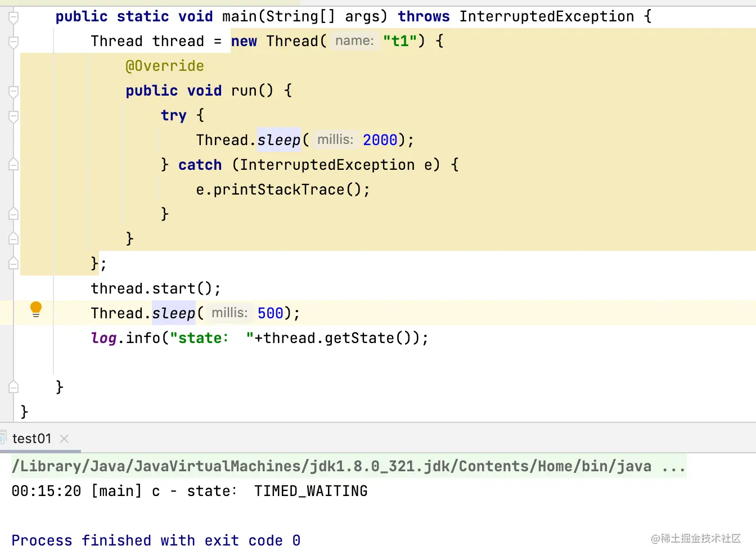This screenshot has width=756, height=559.
Task: Click fold end marker of main method closing brace
Action: point(13,387)
